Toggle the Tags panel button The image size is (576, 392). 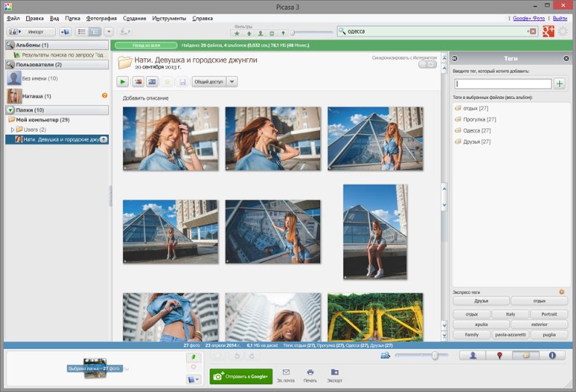pyautogui.click(x=525, y=356)
